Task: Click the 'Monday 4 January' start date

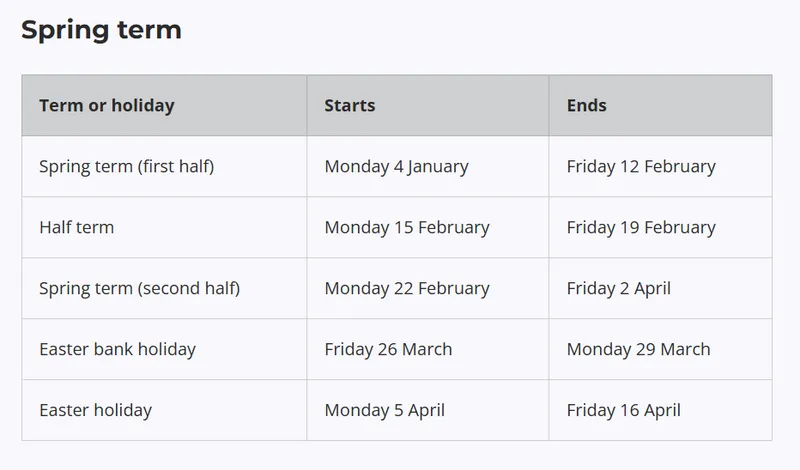Action: pos(396,166)
